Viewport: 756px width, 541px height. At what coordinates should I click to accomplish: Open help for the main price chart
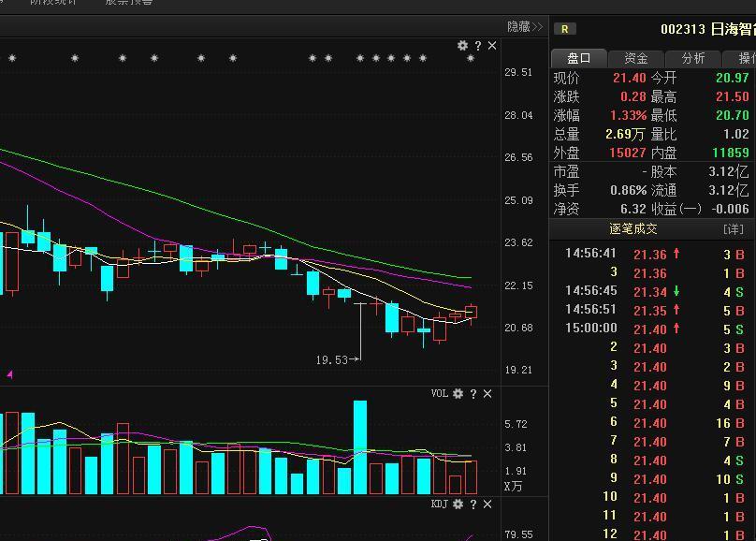click(478, 46)
